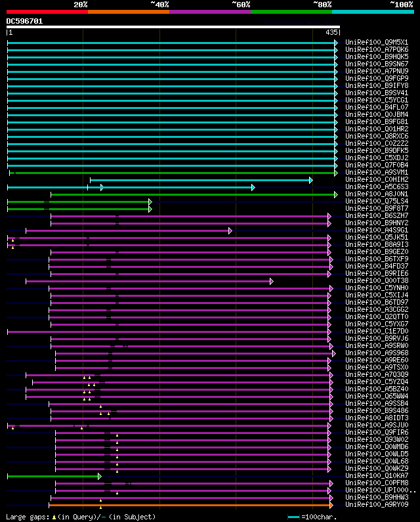The width and height of the screenshot is (420, 522).
Task: Pick the UniRef100_Q7F0B4 label
Action: [x=377, y=165]
